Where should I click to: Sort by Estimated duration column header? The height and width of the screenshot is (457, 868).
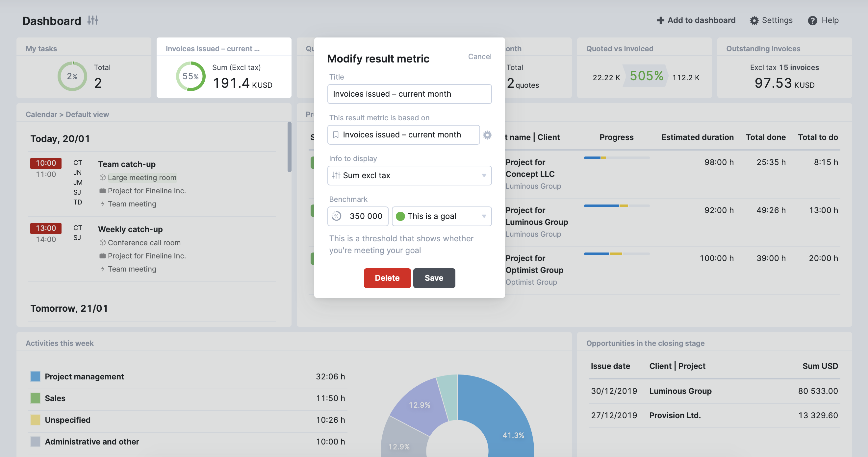(x=697, y=137)
